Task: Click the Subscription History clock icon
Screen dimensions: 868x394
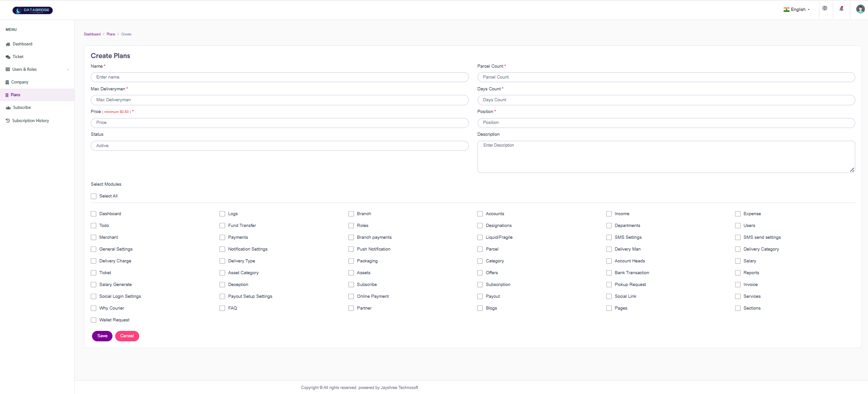Action: [x=8, y=121]
